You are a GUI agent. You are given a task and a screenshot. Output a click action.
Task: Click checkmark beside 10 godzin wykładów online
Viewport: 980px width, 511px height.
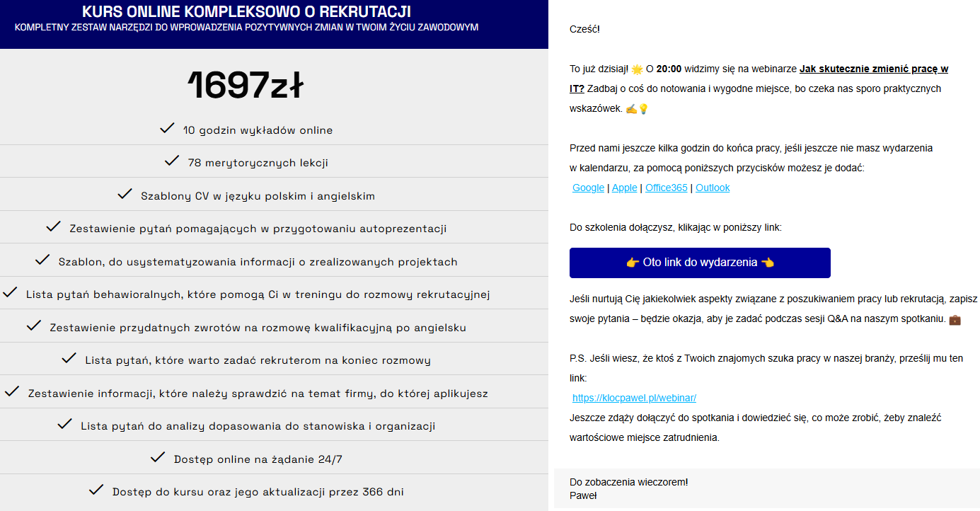coord(167,128)
